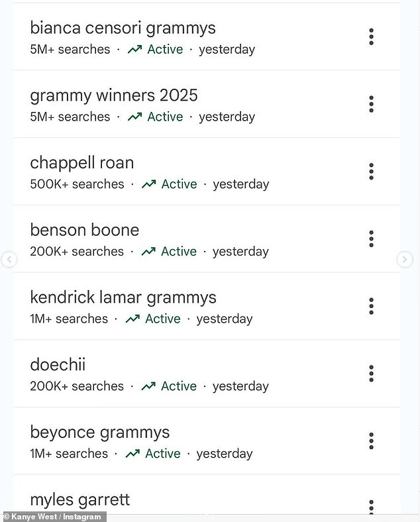Go to previous image with left arrow
Viewport: 420px width, 522px height.
[9, 260]
